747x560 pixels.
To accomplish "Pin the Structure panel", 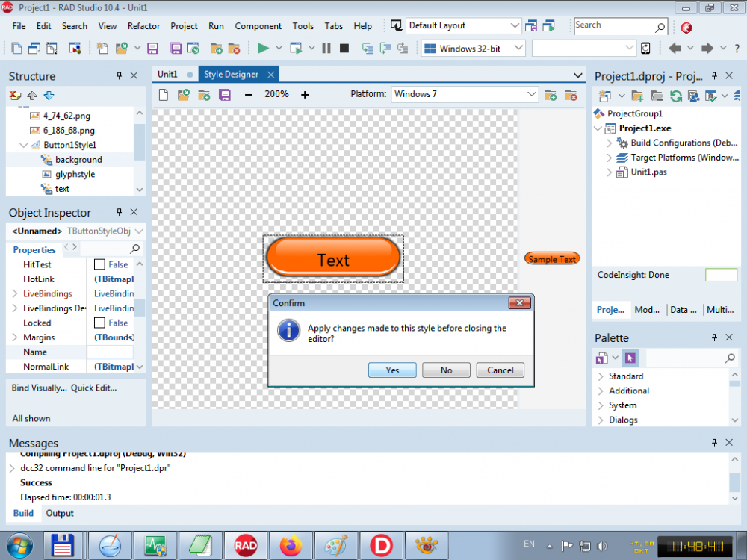I will click(x=119, y=75).
